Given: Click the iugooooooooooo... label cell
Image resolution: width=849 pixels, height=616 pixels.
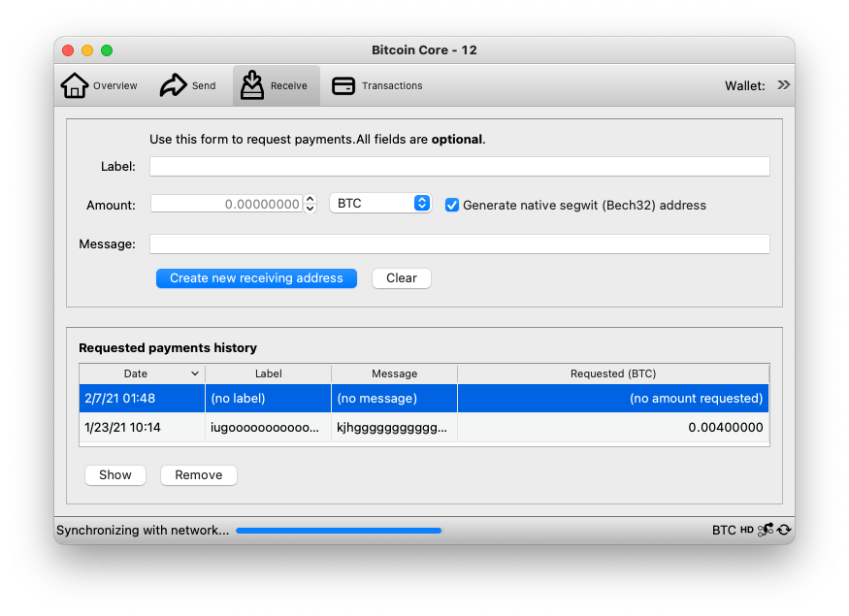Looking at the screenshot, I should click(x=269, y=428).
